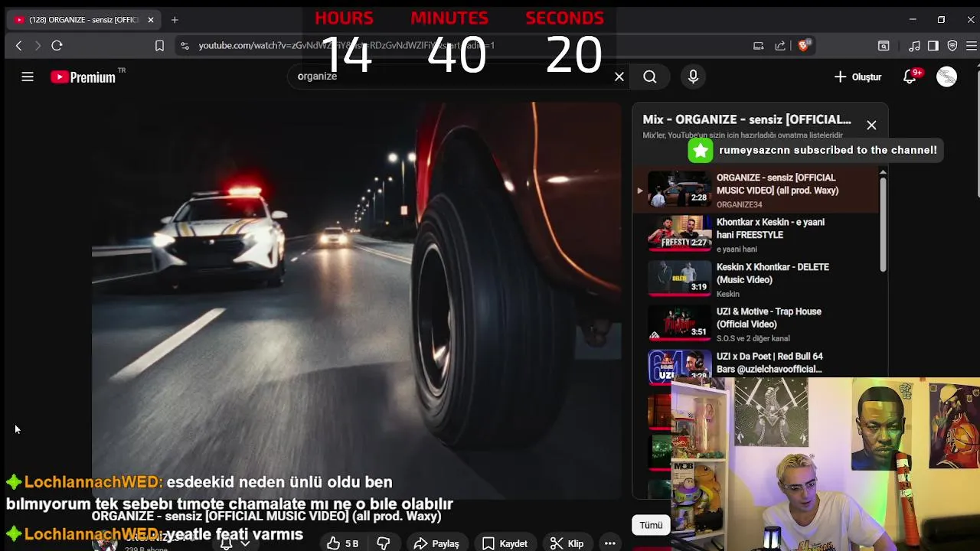
Task: Open more actions three-dot menu
Action: [609, 543]
